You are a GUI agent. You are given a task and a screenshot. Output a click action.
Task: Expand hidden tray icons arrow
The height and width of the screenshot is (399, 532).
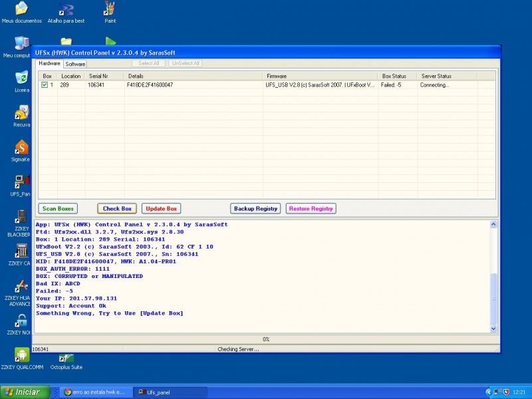489,392
